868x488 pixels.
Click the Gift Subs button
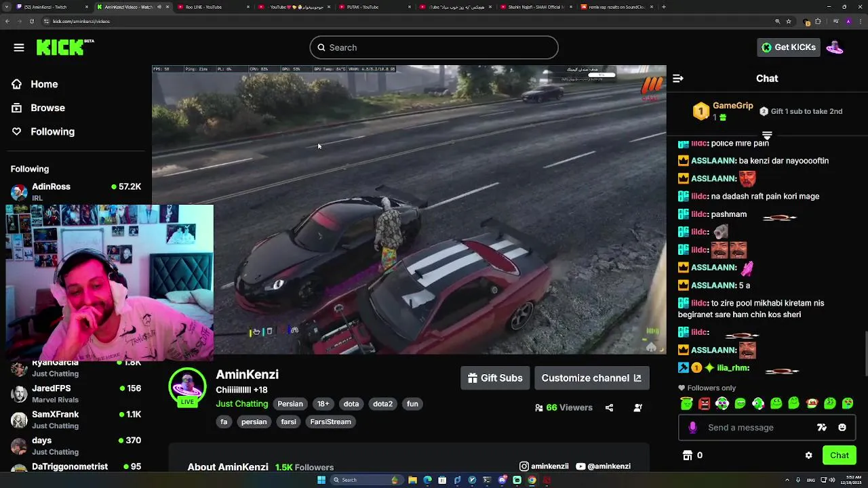(495, 378)
